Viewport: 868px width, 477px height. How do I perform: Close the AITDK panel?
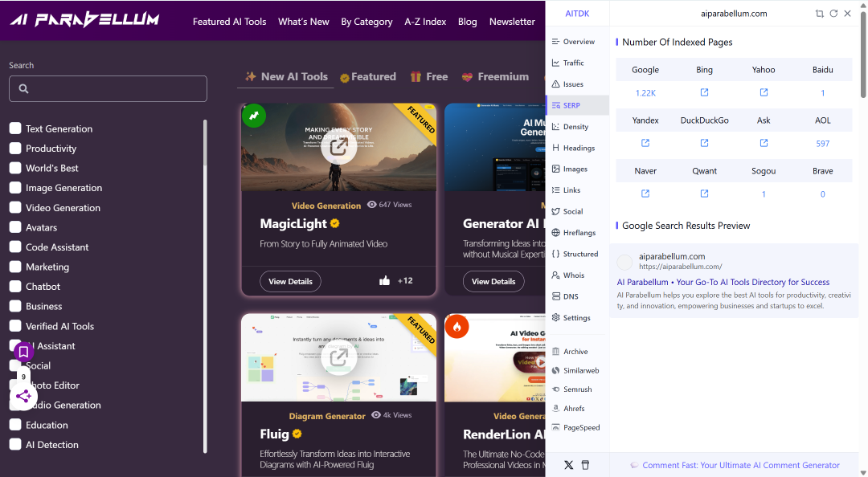pyautogui.click(x=847, y=14)
